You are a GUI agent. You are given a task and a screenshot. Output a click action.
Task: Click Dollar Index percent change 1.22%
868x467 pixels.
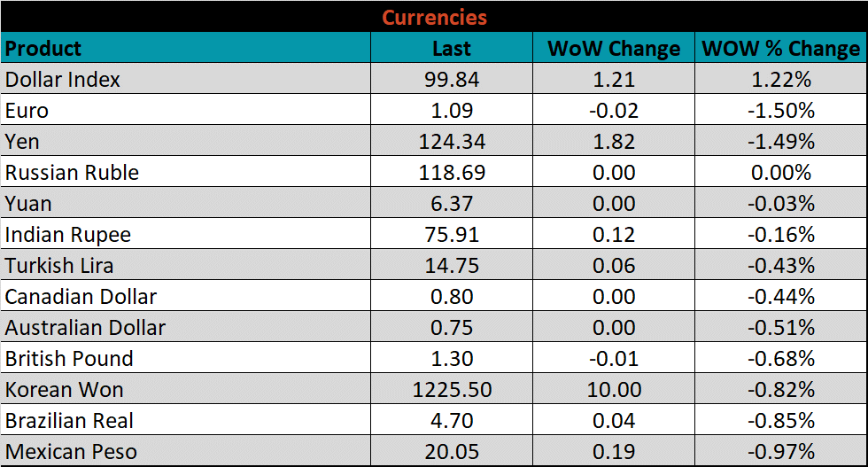780,80
